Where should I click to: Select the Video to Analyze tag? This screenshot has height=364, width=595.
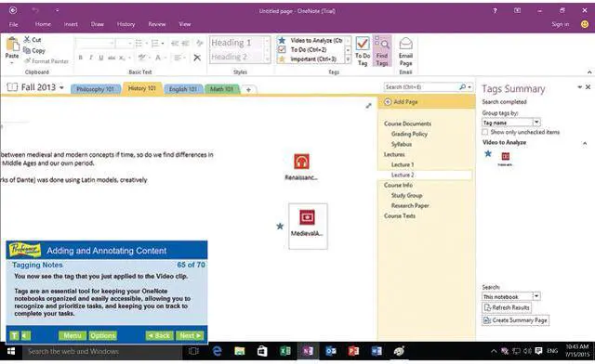pos(311,40)
